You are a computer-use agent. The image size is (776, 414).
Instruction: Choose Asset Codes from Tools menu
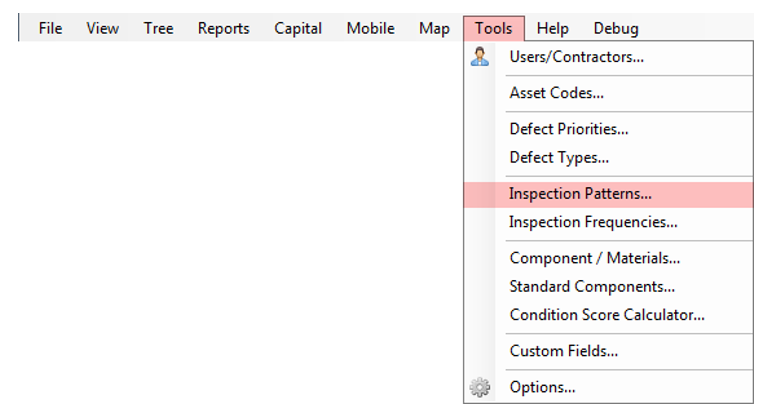pos(556,93)
